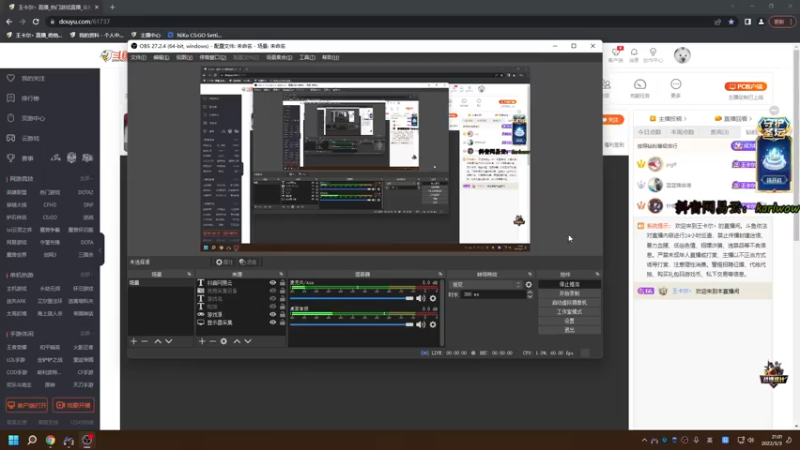Open the 渐变 transition dropdown

tap(485, 285)
